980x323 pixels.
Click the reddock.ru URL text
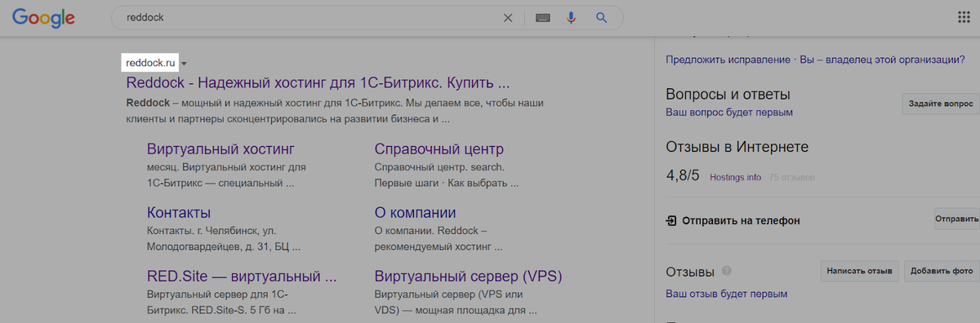151,64
